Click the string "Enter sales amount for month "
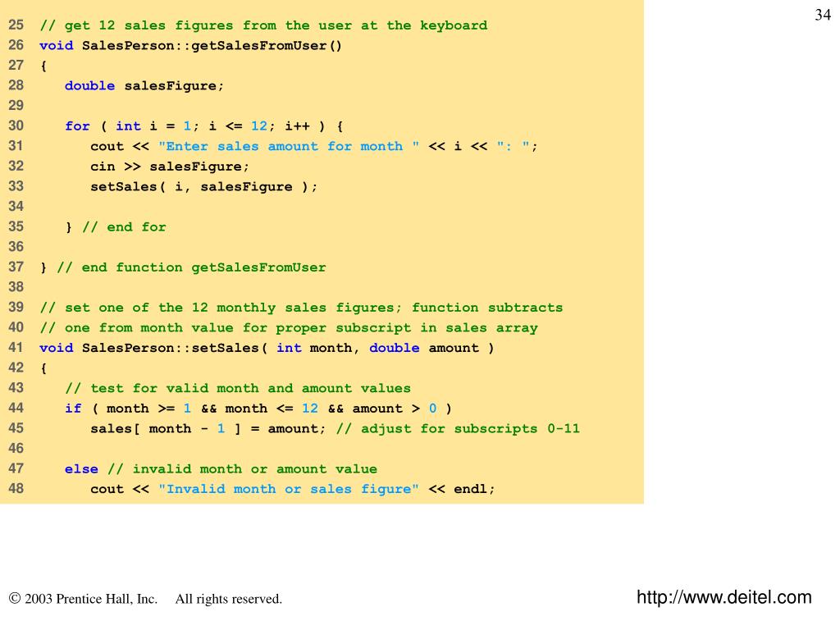Viewport: 840px width, 630px height. pyautogui.click(x=289, y=146)
